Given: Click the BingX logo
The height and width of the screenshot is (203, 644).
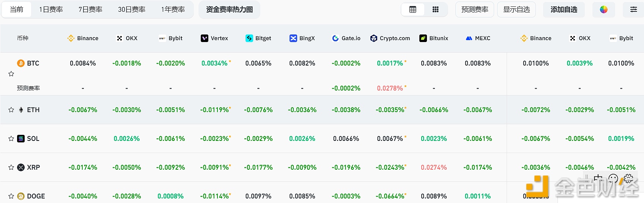Looking at the screenshot, I should 293,38.
